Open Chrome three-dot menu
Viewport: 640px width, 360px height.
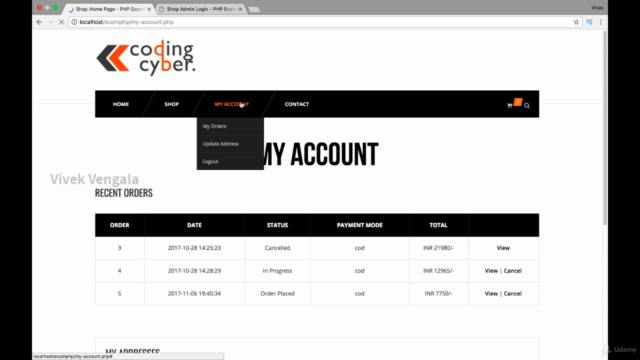(x=600, y=22)
